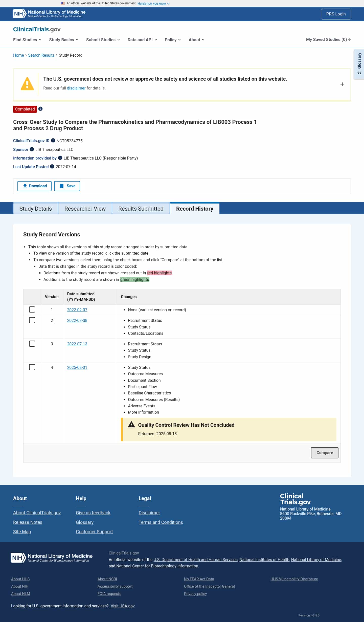364x622 pixels.
Task: Check the box for version 1
Action: (x=32, y=309)
